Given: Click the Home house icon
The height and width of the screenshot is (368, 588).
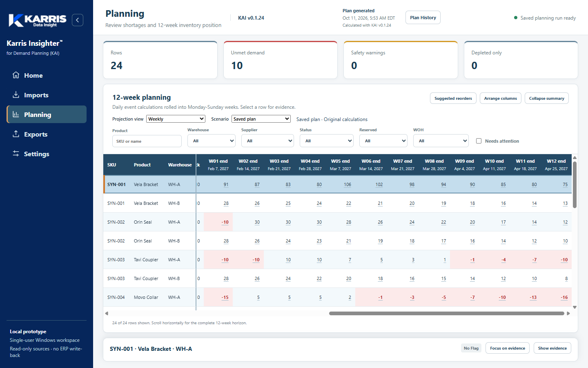Looking at the screenshot, I should click(x=16, y=75).
